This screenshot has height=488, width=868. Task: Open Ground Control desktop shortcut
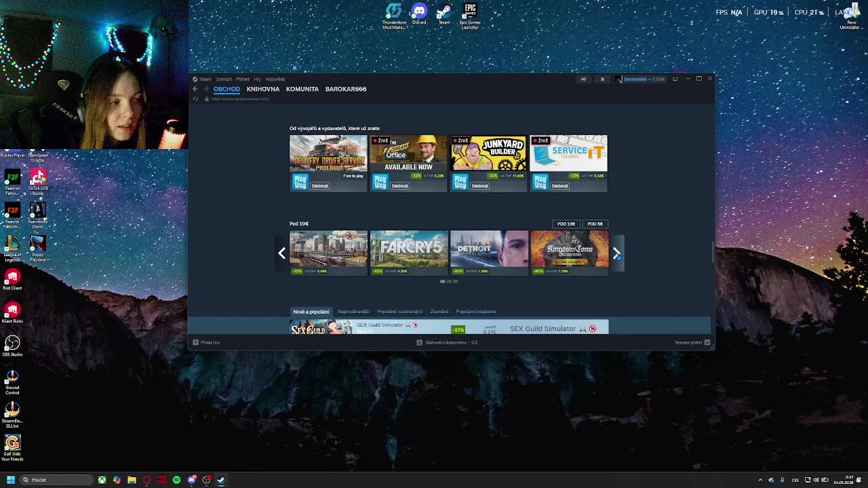point(12,382)
